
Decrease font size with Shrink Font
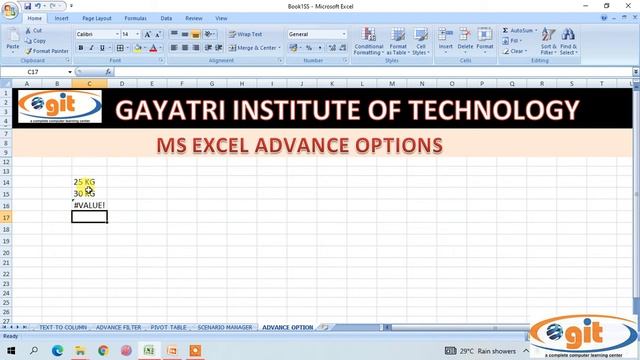point(158,34)
